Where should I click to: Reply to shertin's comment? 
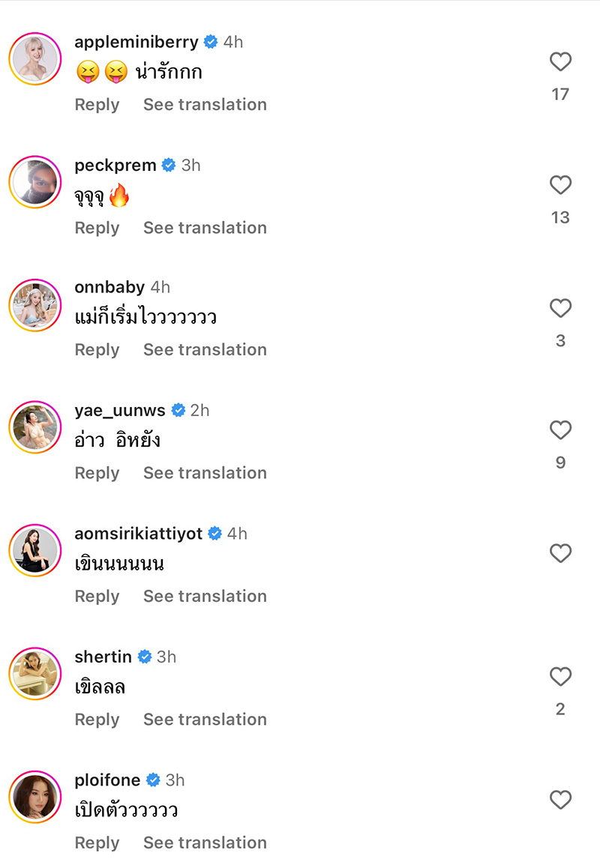(97, 719)
